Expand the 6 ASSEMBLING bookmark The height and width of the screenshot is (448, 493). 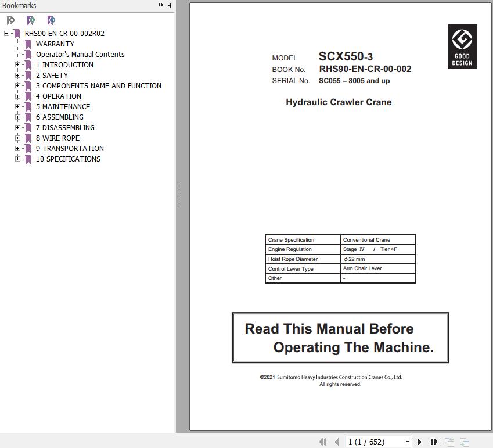click(17, 117)
